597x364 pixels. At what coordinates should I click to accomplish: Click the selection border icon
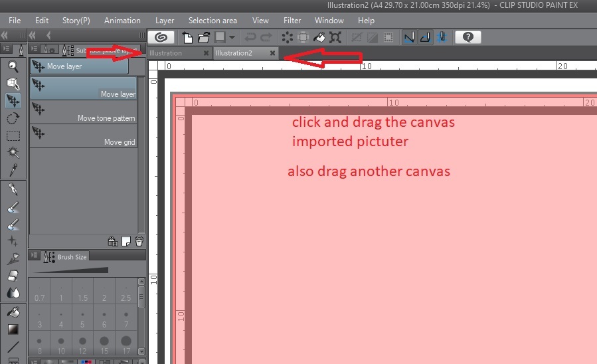pos(388,37)
